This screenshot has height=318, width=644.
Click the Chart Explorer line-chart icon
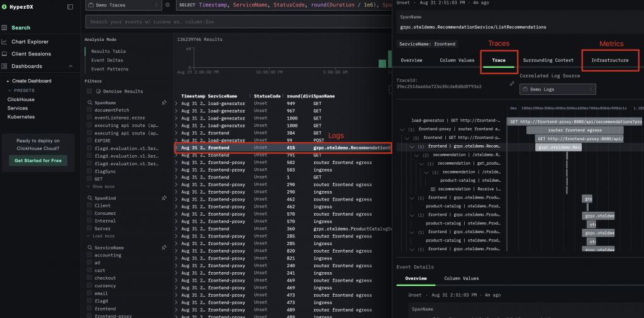click(x=4, y=42)
